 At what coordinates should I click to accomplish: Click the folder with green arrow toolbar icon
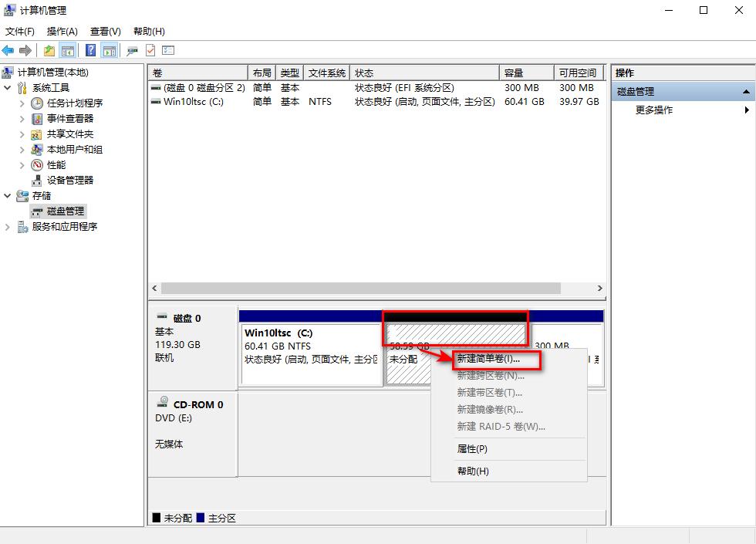click(48, 50)
